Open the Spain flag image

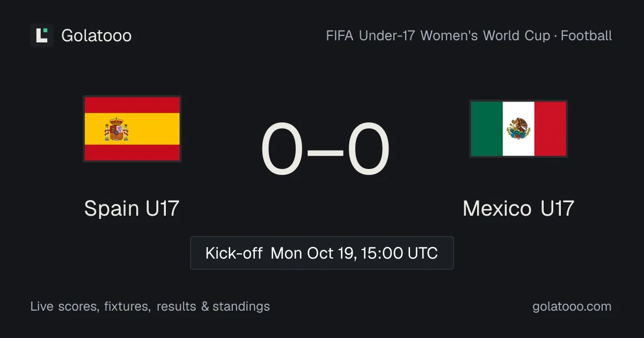pyautogui.click(x=132, y=129)
